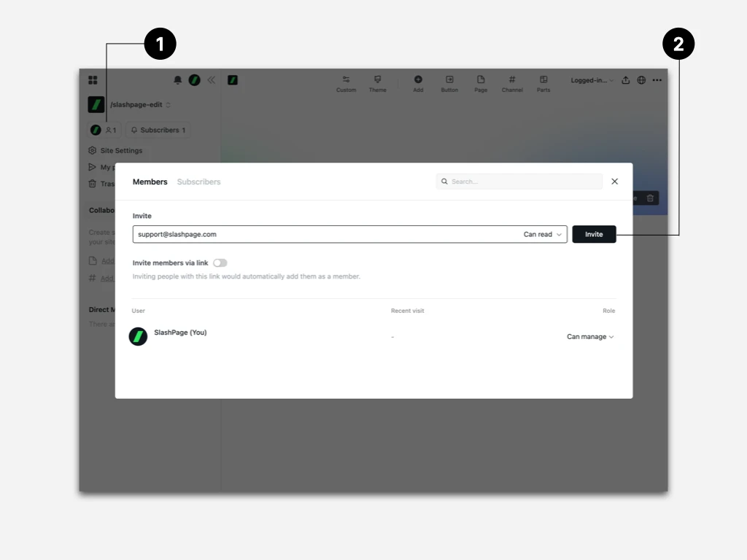
Task: Click the Add plus tool
Action: coord(418,84)
